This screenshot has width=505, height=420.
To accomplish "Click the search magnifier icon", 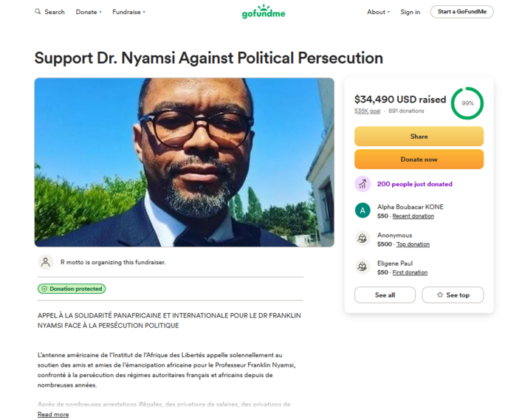I will pyautogui.click(x=38, y=12).
